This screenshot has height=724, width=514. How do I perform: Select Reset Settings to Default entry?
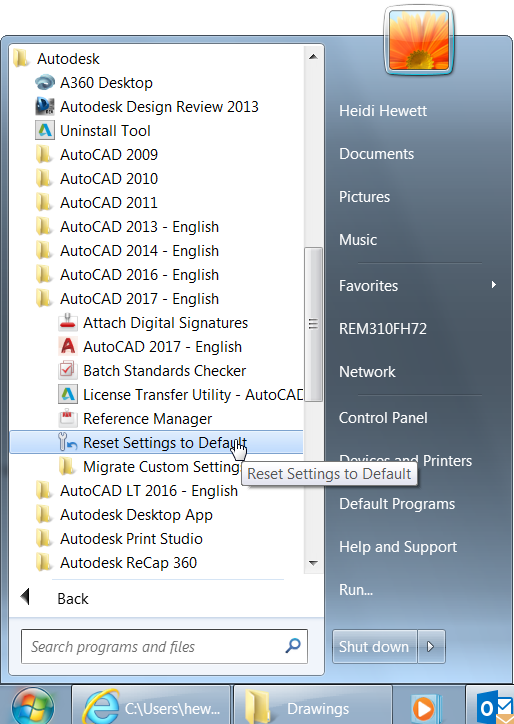coord(156,442)
